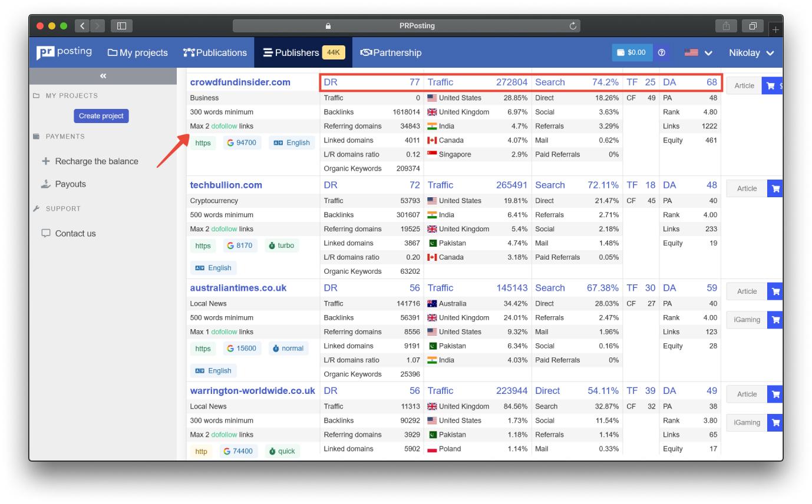The image size is (812, 504).
Task: Click the help question mark icon
Action: (x=662, y=52)
